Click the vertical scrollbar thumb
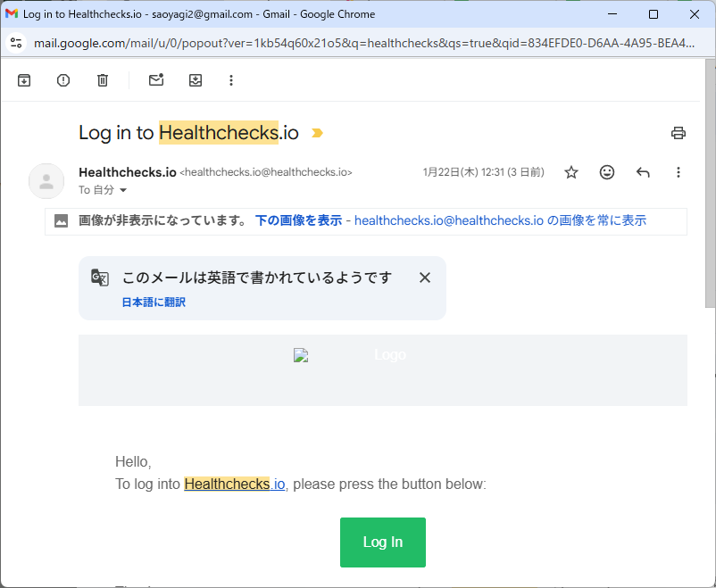 711,184
